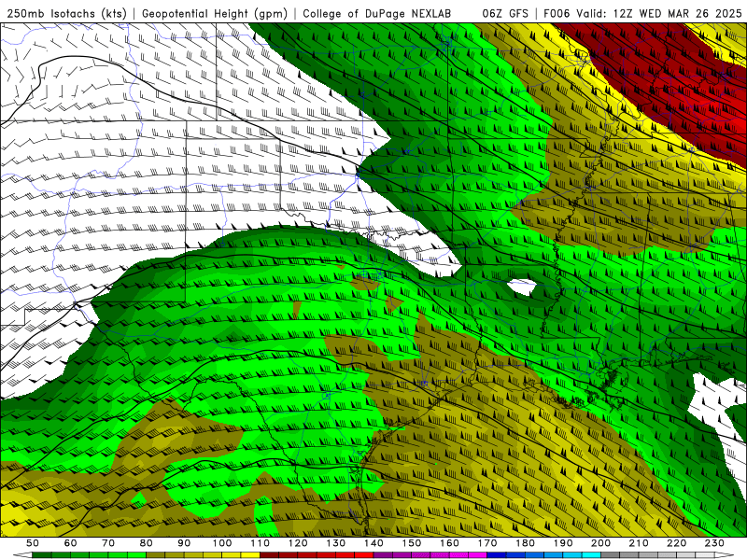Image resolution: width=747 pixels, height=560 pixels.
Task: Click the 150 label on the color scale
Action: pyautogui.click(x=412, y=543)
